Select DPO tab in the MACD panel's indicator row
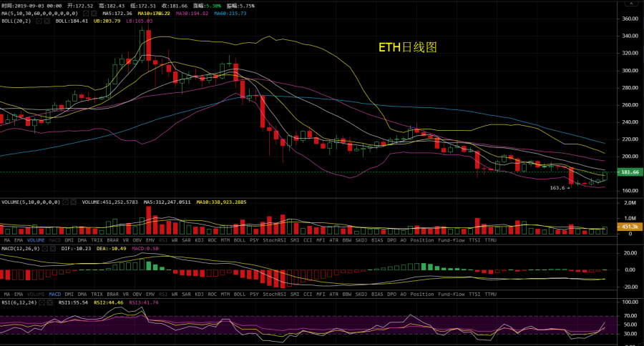 (392, 295)
